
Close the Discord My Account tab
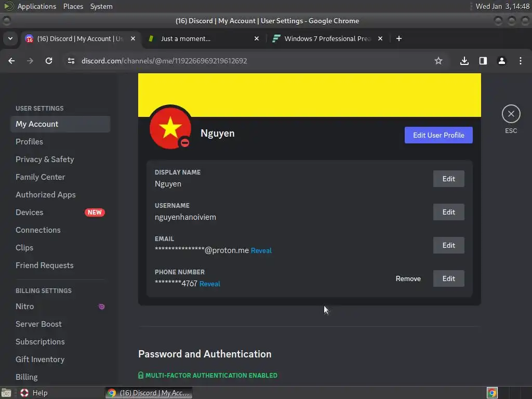tap(133, 38)
